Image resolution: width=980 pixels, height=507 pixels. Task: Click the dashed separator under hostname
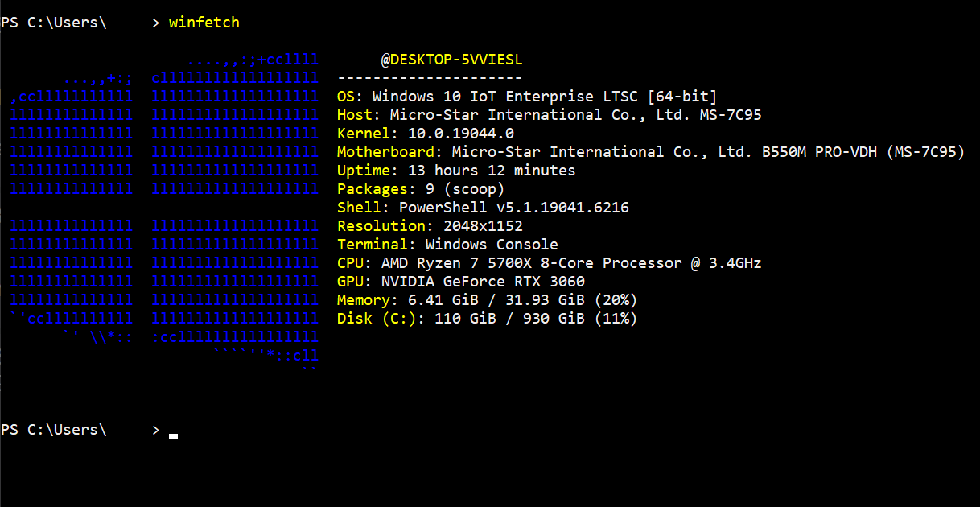click(x=430, y=78)
